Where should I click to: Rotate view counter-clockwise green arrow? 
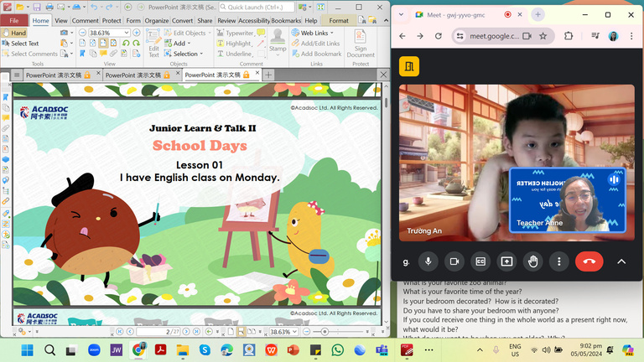pos(126,43)
